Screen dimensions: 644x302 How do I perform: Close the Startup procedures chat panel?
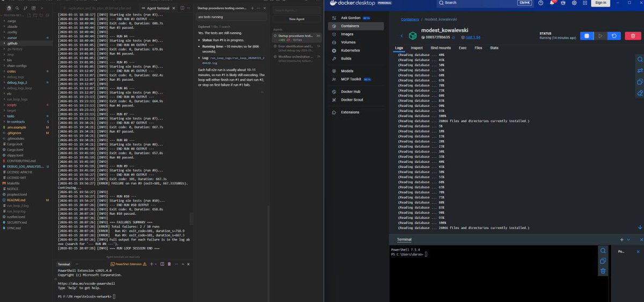point(265,9)
